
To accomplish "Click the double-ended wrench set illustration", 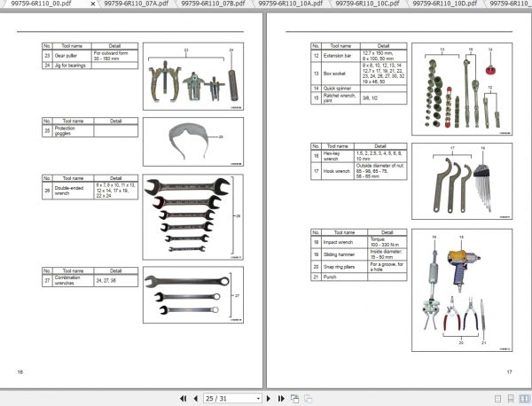I will click(x=193, y=217).
